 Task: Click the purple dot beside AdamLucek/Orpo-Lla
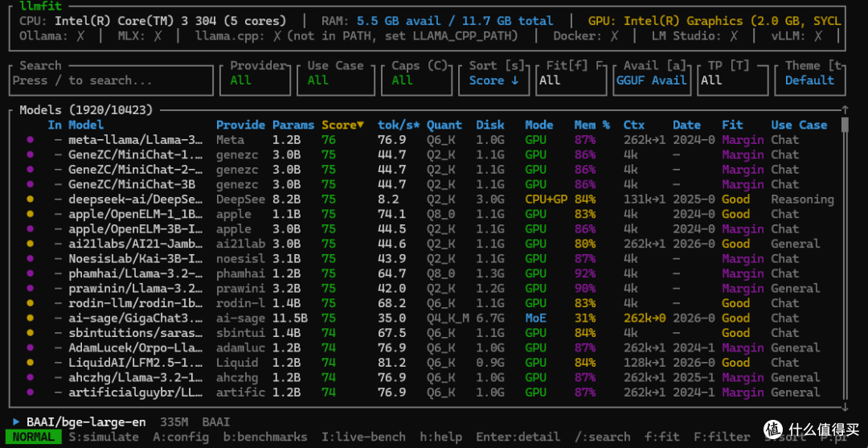31,347
